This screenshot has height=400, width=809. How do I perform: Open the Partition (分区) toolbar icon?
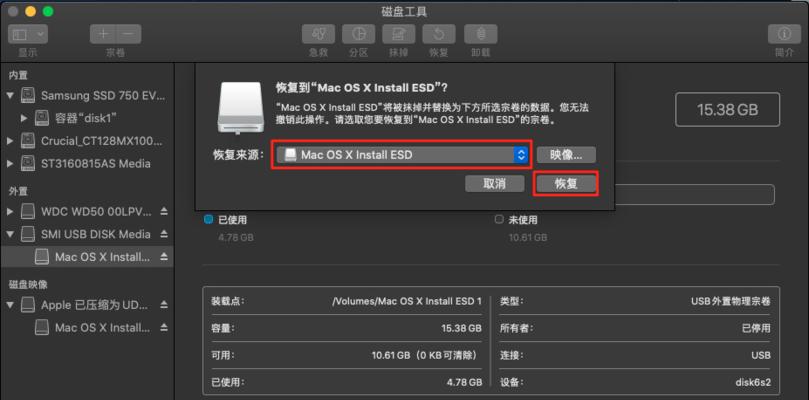click(x=359, y=34)
